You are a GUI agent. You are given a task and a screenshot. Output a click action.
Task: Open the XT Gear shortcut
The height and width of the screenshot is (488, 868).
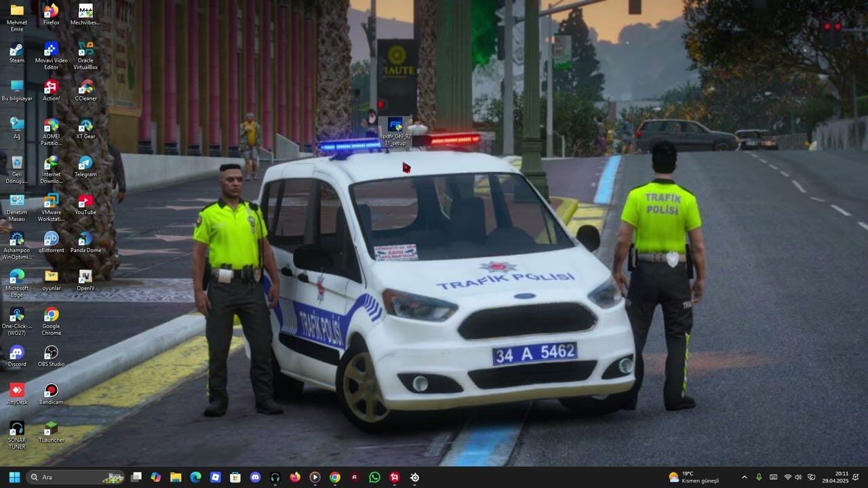pos(85,129)
